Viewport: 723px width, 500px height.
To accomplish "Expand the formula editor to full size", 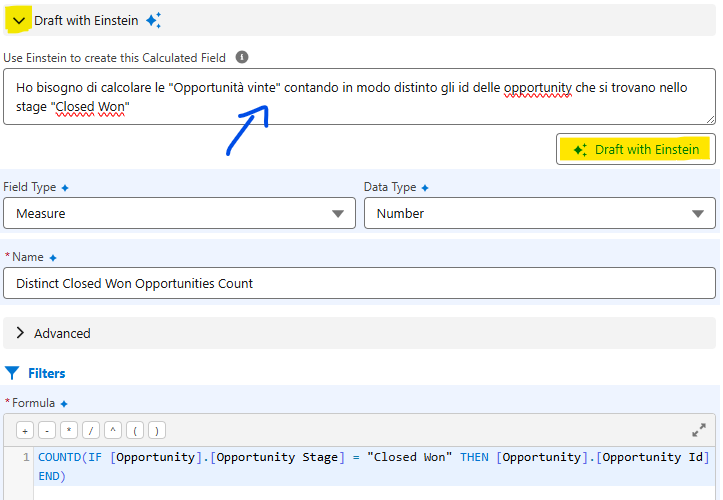I will pos(698,430).
